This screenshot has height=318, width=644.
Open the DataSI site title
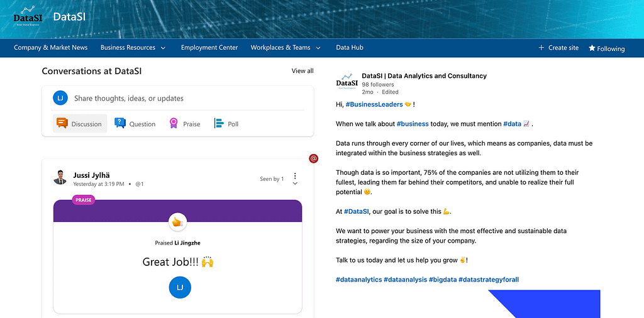click(x=69, y=17)
